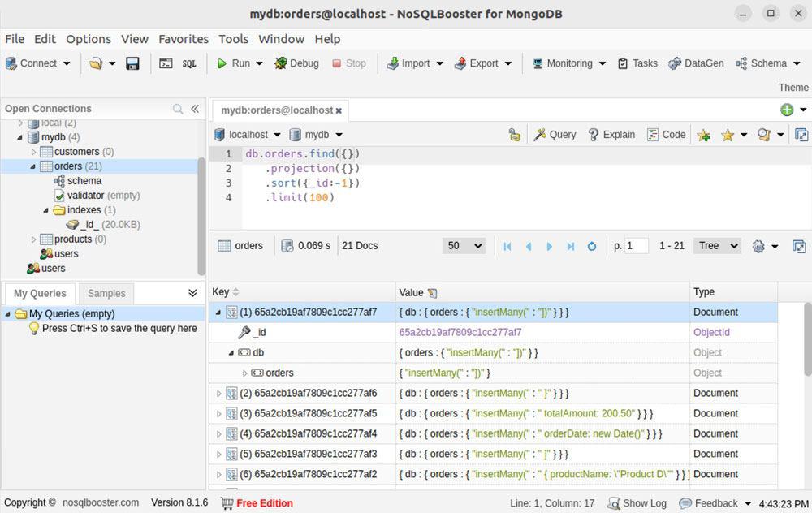Open the Query builder wand
The width and height of the screenshot is (812, 513).
(x=555, y=135)
